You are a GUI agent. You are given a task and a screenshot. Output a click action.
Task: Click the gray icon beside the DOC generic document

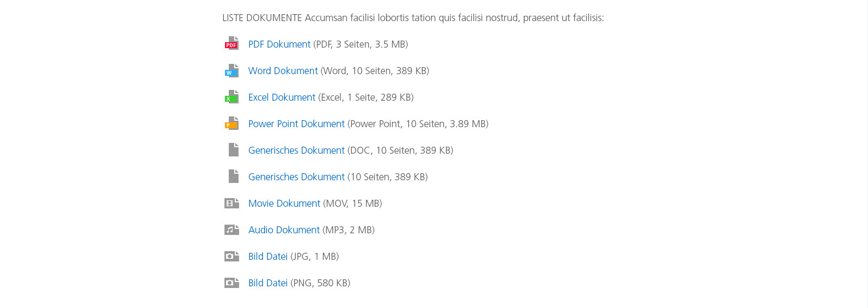click(x=234, y=149)
